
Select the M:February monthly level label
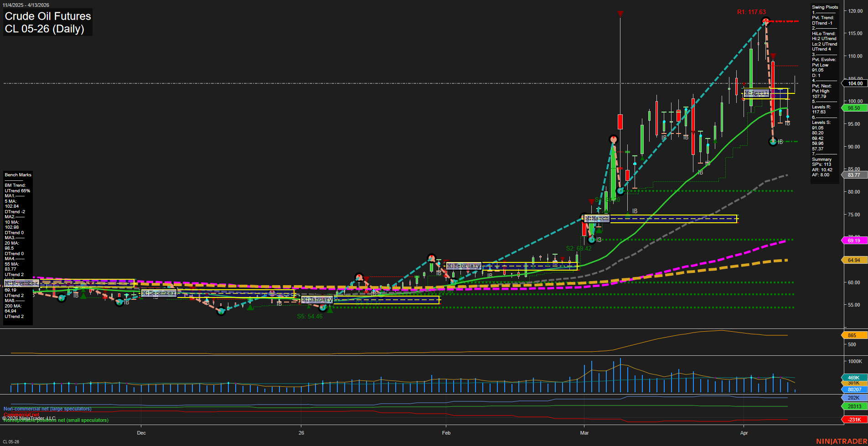(463, 266)
